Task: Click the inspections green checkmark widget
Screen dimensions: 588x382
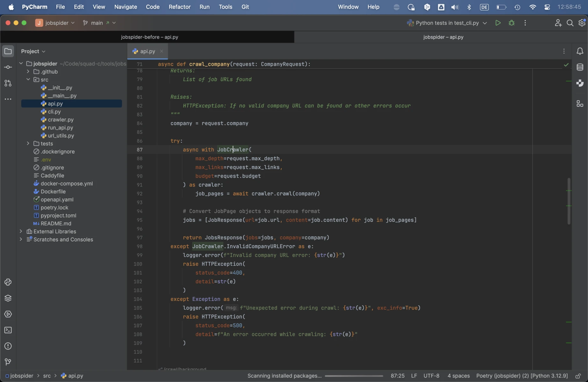Action: click(566, 65)
